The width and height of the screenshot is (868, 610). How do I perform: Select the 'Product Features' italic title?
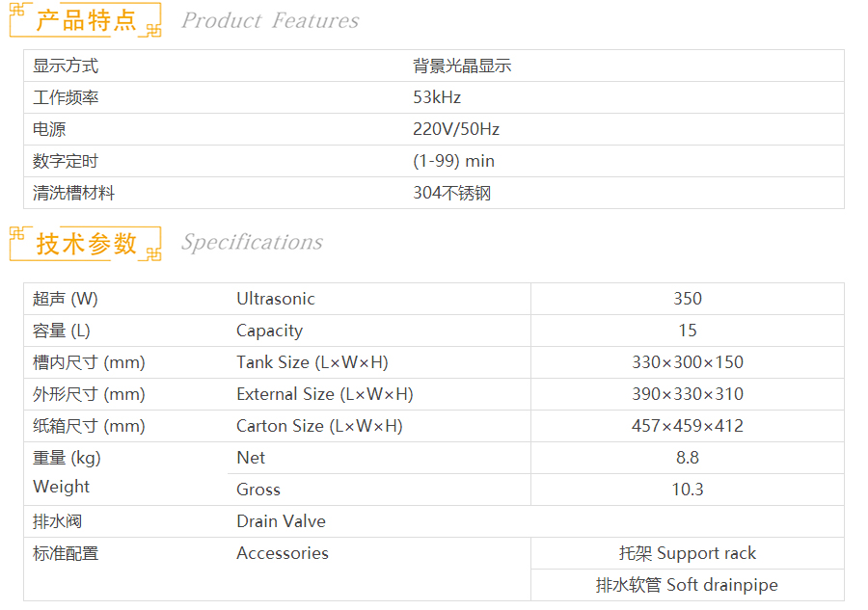coord(270,21)
